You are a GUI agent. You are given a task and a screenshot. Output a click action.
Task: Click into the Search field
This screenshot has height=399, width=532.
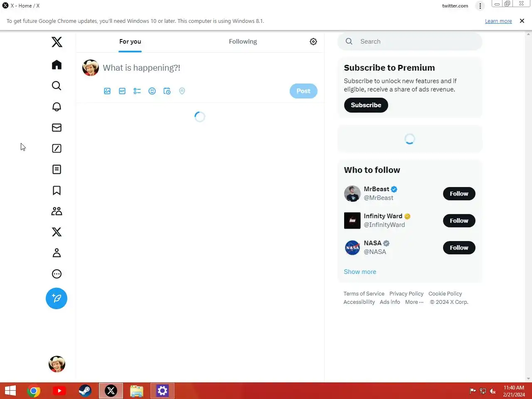410,42
